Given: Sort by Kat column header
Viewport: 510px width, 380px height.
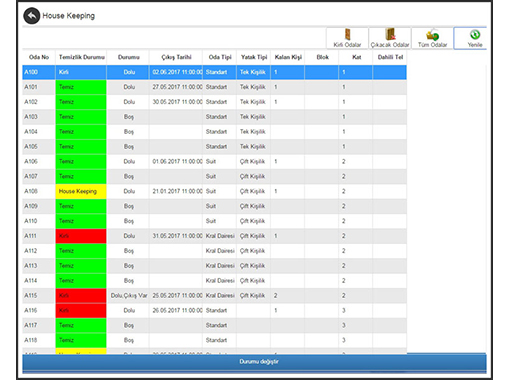Looking at the screenshot, I should [356, 57].
